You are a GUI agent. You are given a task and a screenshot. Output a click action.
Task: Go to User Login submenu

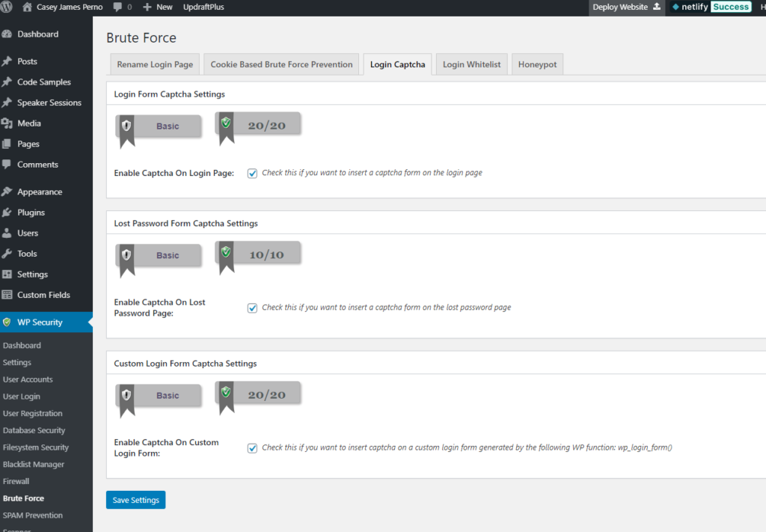point(22,397)
